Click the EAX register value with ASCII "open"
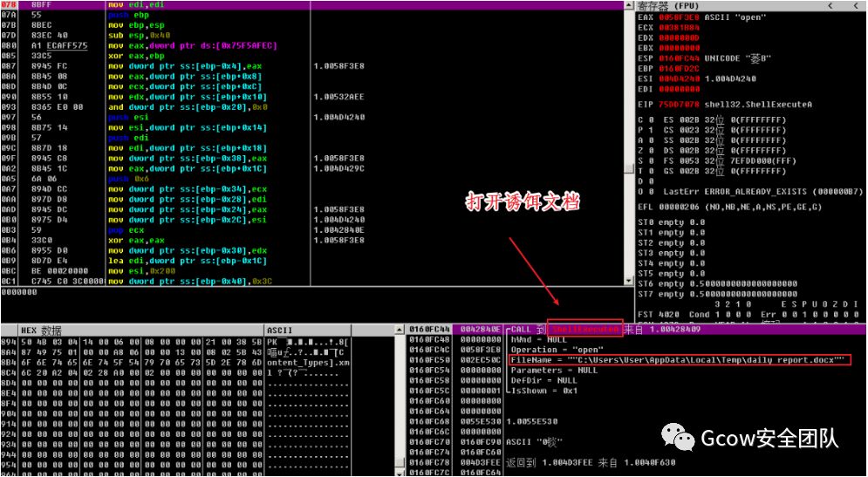 click(680, 17)
